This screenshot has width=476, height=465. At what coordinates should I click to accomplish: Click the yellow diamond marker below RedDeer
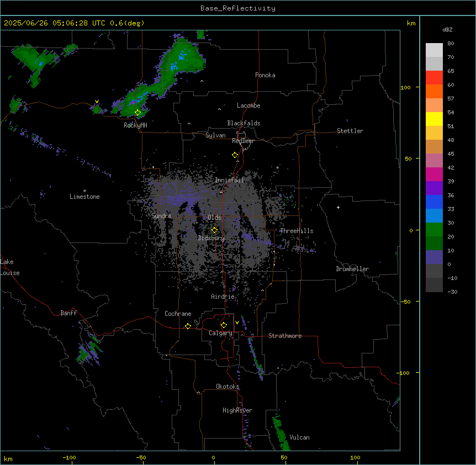[x=235, y=155]
